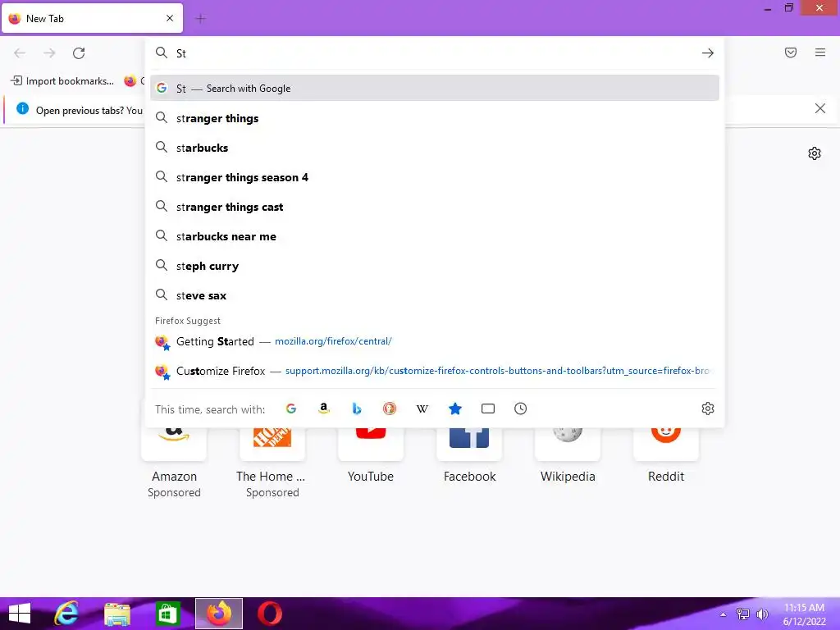Click in the address bar text field
Image resolution: width=840 pixels, height=630 pixels.
[435, 53]
